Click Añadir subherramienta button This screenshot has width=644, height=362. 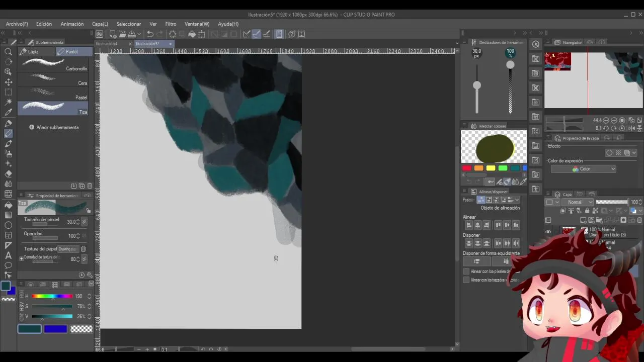pos(54,127)
